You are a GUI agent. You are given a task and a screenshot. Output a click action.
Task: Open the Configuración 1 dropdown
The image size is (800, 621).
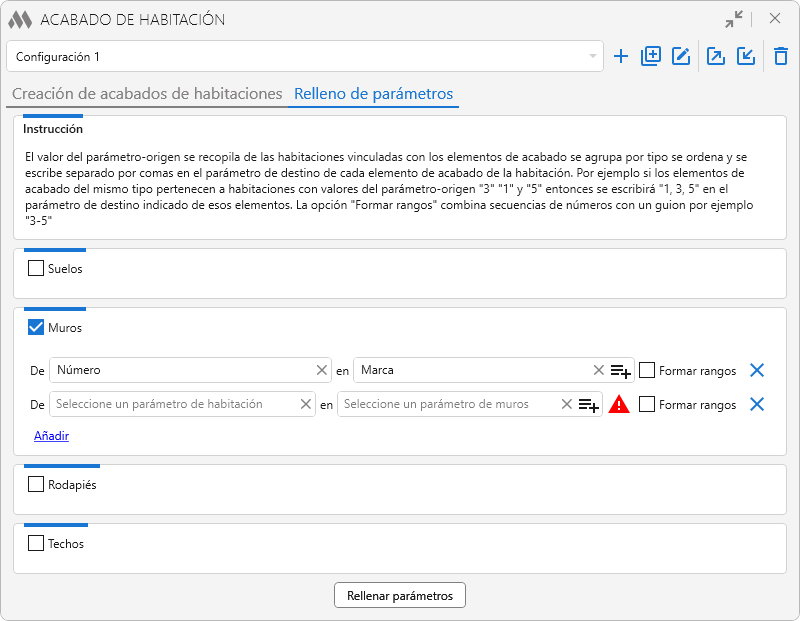pos(305,57)
